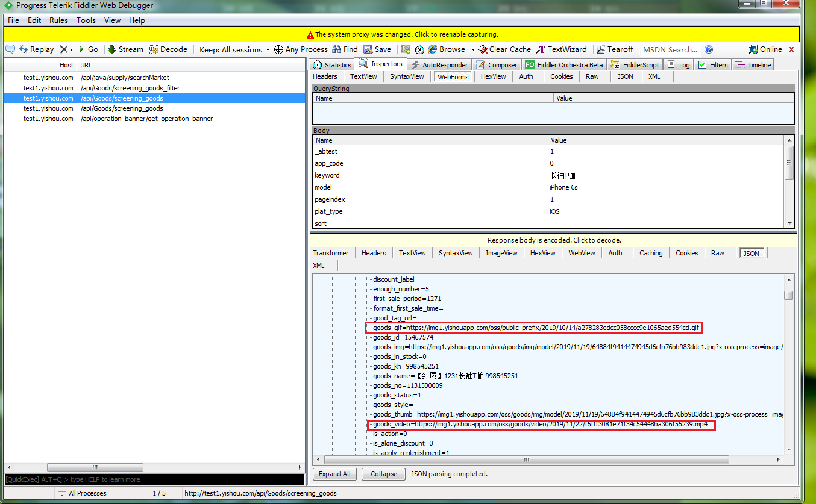
Task: Click the session list horizontal scrollbar thumb
Action: [x=95, y=467]
